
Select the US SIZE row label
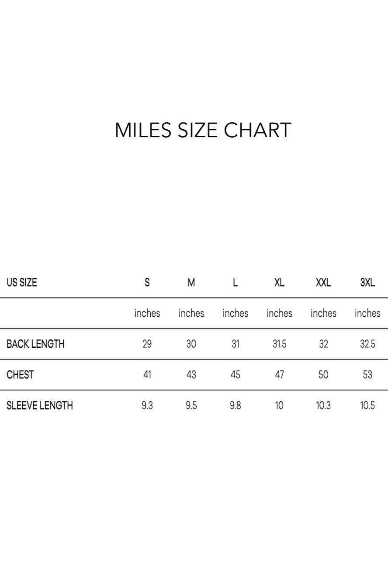21,282
